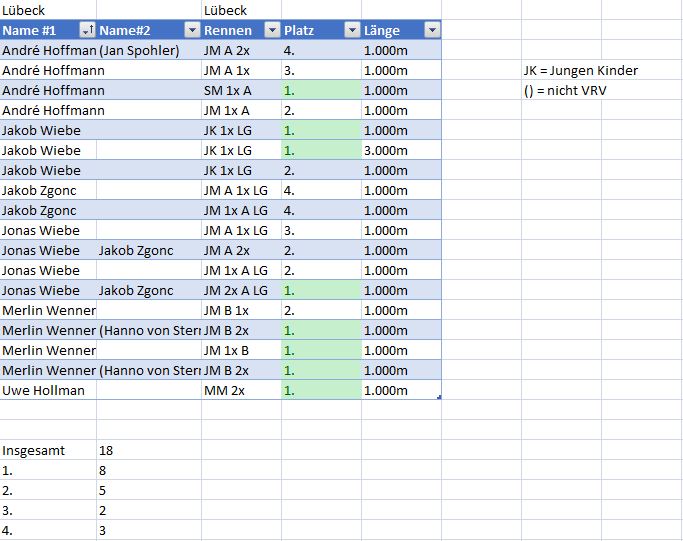Open the Name #1 sort filter dropdown
Image resolution: width=683 pixels, height=541 pixels.
[87, 30]
